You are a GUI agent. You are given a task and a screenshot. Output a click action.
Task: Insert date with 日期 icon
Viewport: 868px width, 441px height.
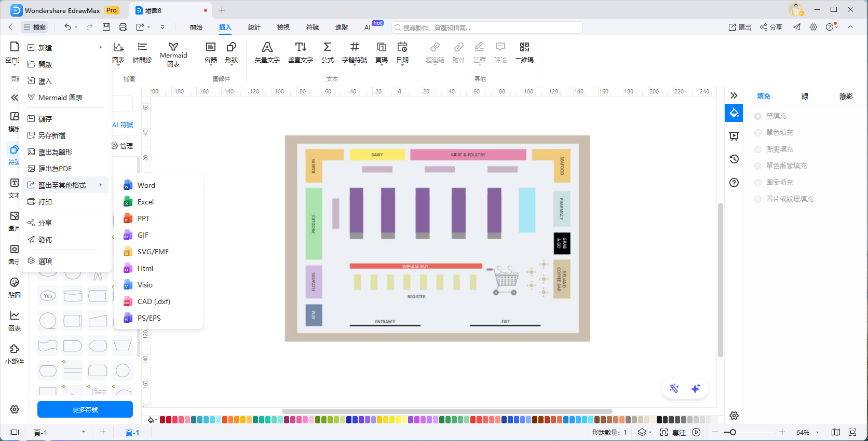click(402, 52)
